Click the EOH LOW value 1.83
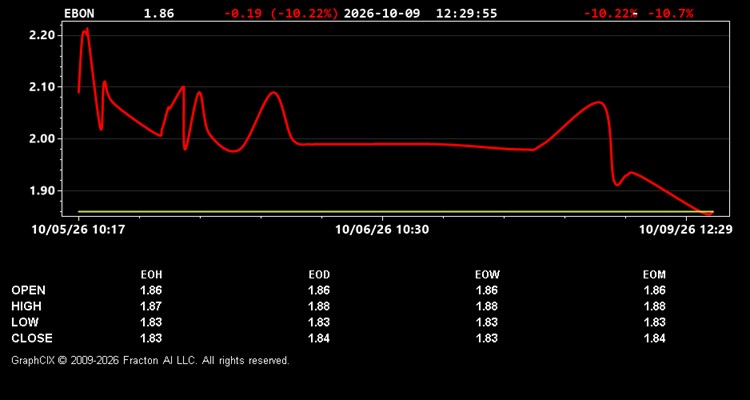Image resolution: width=750 pixels, height=400 pixels. (x=151, y=322)
